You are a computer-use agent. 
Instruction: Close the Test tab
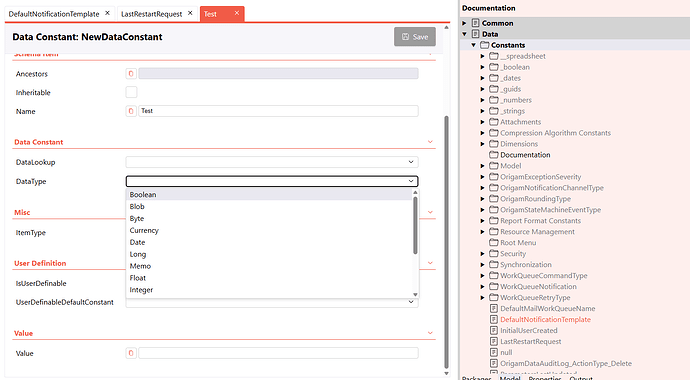(x=237, y=13)
